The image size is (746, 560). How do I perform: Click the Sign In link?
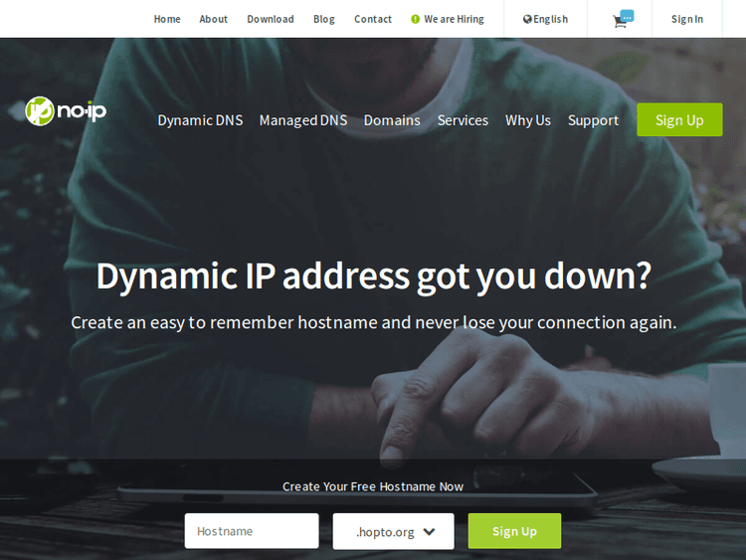click(x=686, y=19)
